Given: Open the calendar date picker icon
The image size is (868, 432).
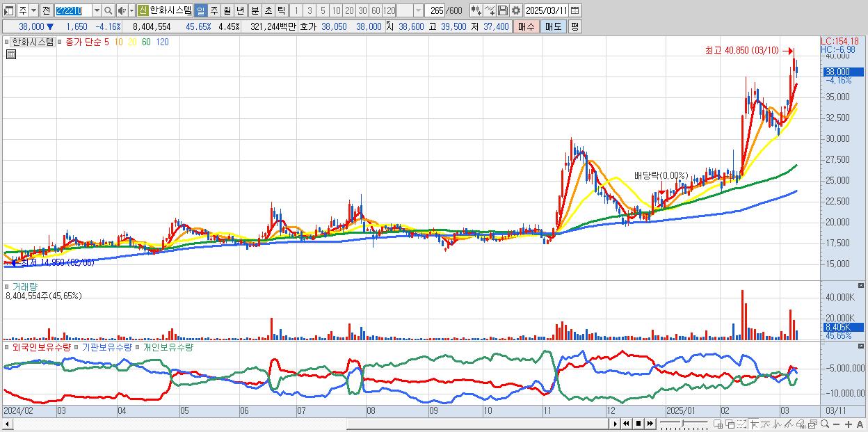Looking at the screenshot, I should point(574,10).
